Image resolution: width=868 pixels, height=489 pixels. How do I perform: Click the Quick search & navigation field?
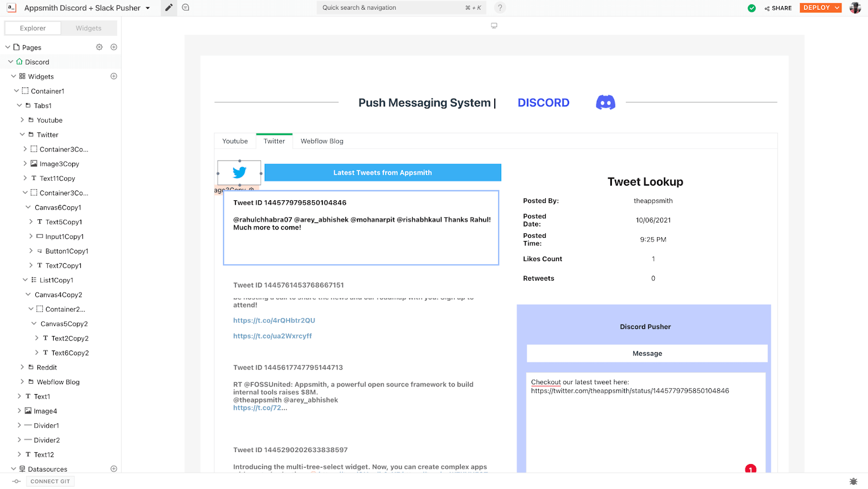click(x=401, y=8)
